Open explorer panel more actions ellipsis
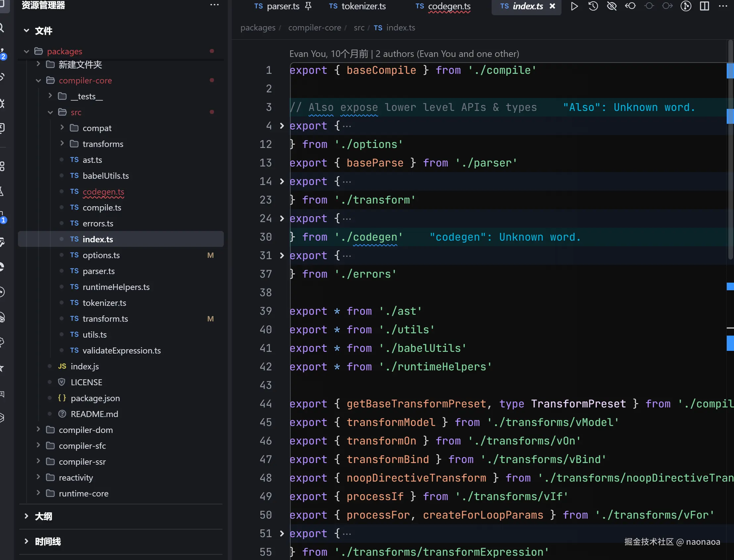734x560 pixels. pyautogui.click(x=215, y=5)
